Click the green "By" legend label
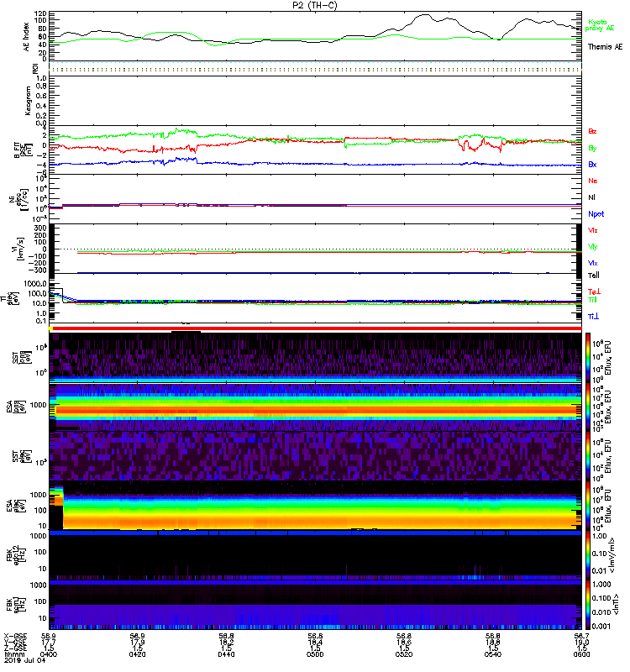 (x=592, y=149)
